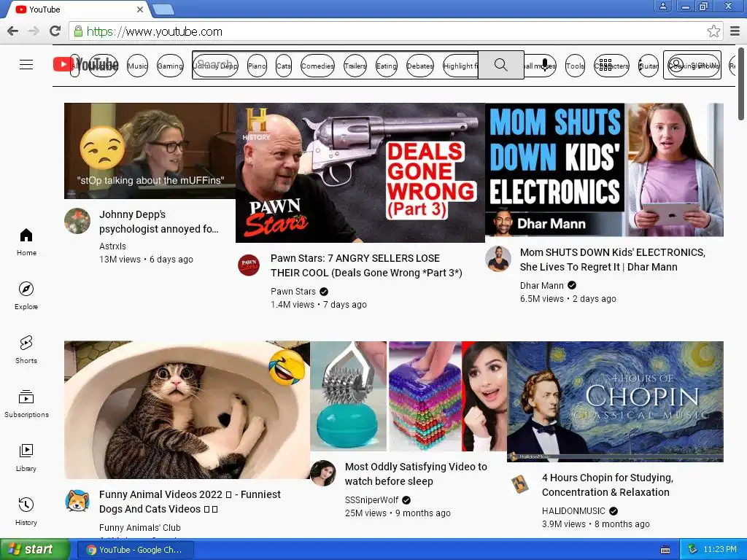
Task: Play the Chopin classical music thumbnail
Action: pyautogui.click(x=615, y=402)
